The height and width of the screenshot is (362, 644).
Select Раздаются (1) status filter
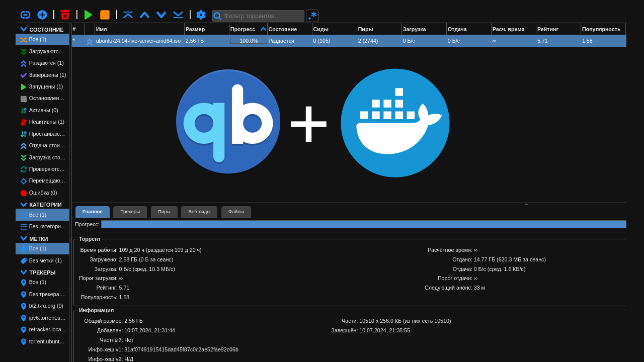(42, 63)
